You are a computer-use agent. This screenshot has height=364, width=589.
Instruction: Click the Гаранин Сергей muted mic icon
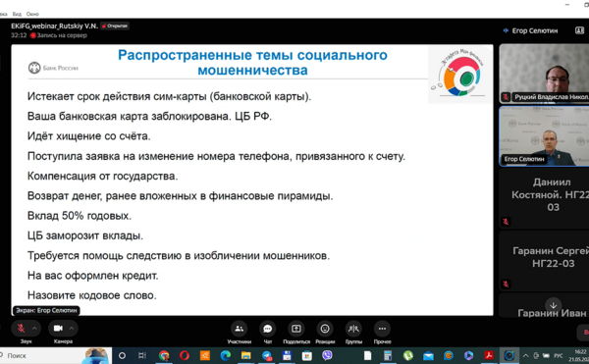(x=506, y=285)
